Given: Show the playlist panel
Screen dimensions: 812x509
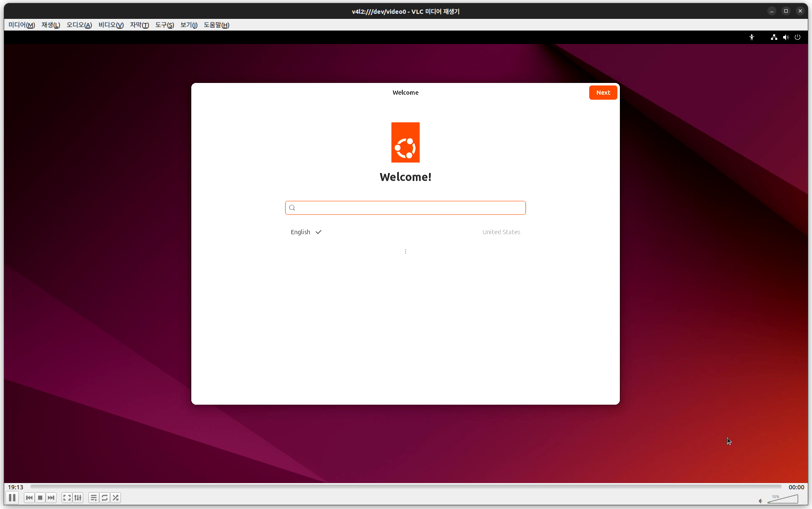Looking at the screenshot, I should (x=94, y=498).
